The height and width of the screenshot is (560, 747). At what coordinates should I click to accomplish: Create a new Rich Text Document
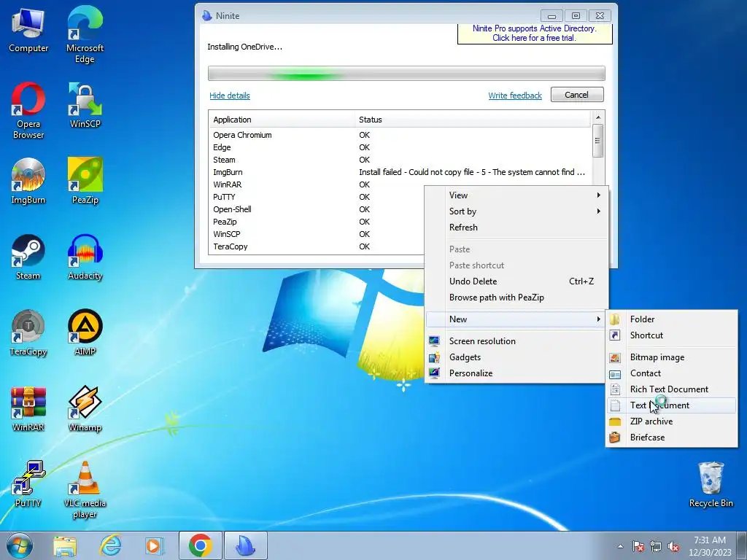[671, 389]
